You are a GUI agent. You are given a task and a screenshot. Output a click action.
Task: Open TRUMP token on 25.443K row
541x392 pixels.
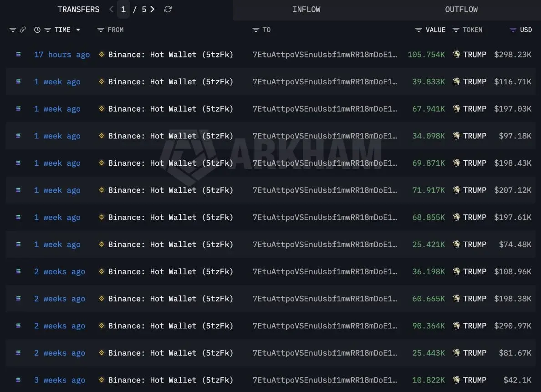[475, 353]
